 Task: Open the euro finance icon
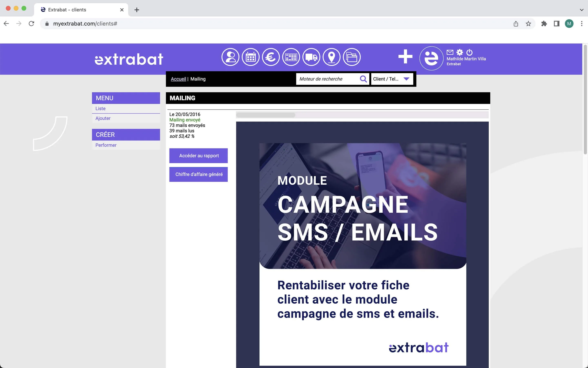pyautogui.click(x=271, y=57)
